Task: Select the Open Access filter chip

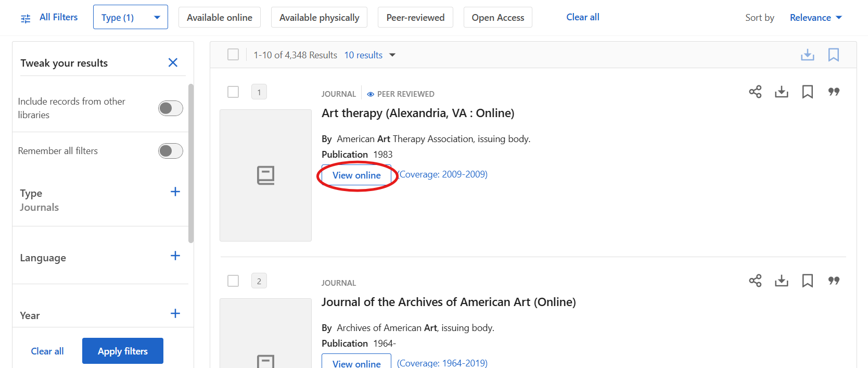Action: click(x=497, y=17)
